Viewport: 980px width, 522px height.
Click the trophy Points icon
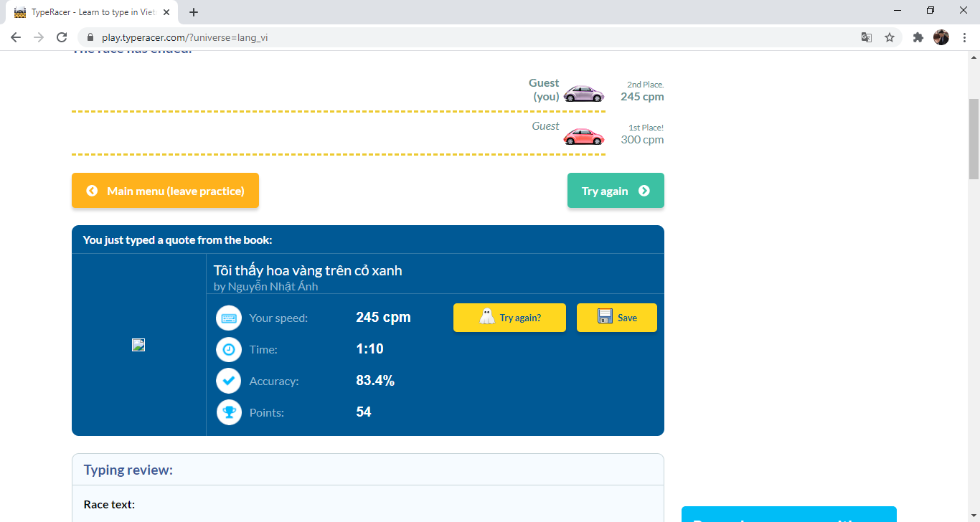229,412
